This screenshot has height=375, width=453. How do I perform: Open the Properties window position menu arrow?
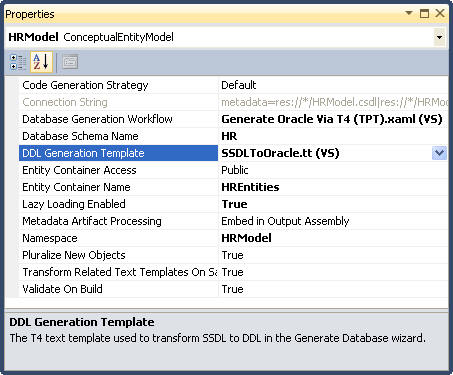coord(409,13)
